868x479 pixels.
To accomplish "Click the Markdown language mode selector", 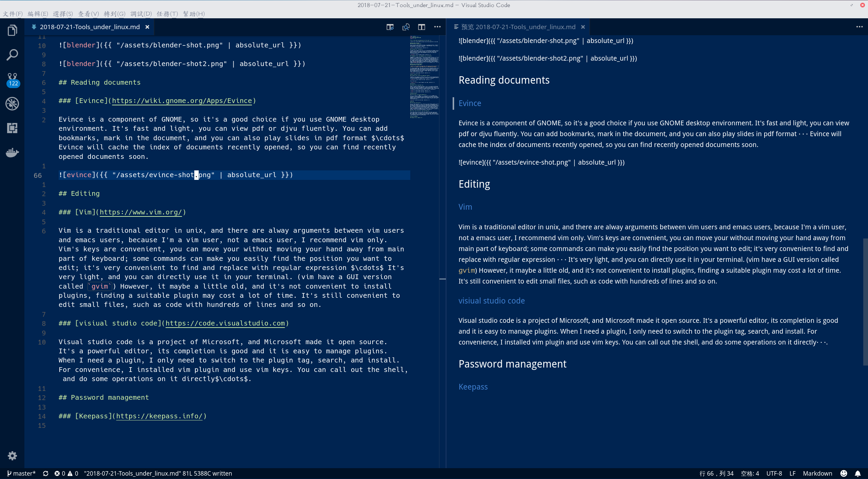I will coord(817,474).
